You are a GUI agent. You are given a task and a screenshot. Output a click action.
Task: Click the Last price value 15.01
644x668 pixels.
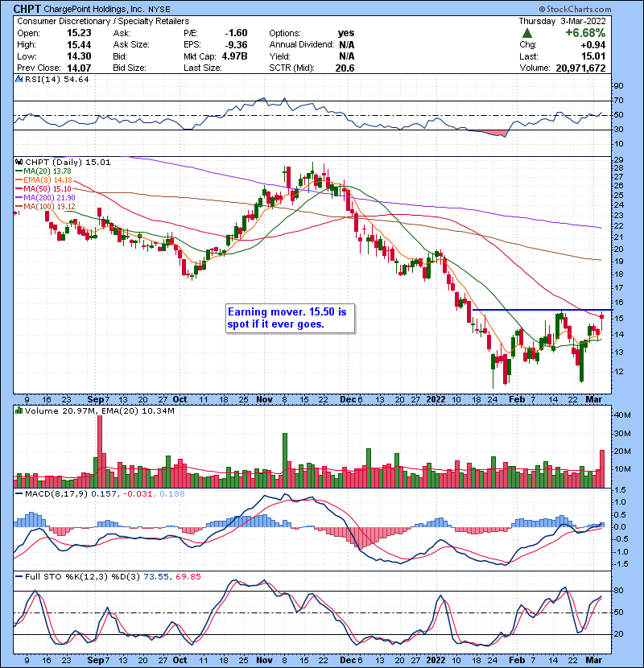pos(593,56)
